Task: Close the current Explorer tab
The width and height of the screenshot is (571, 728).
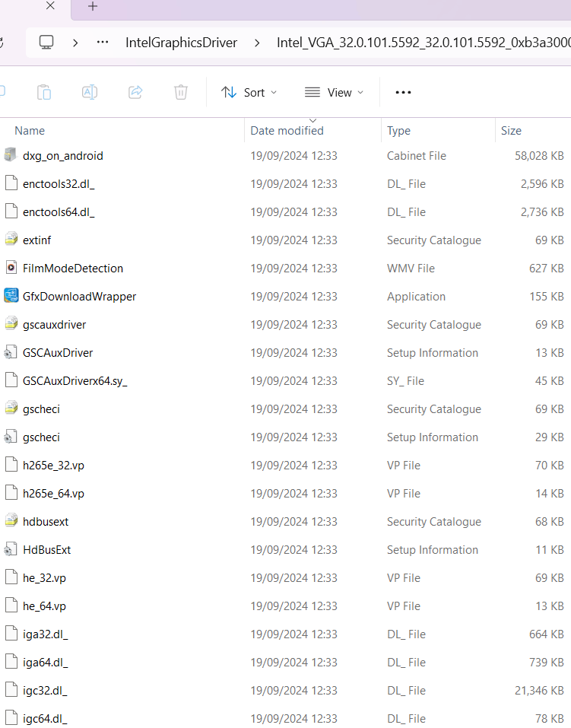Action: point(51,5)
